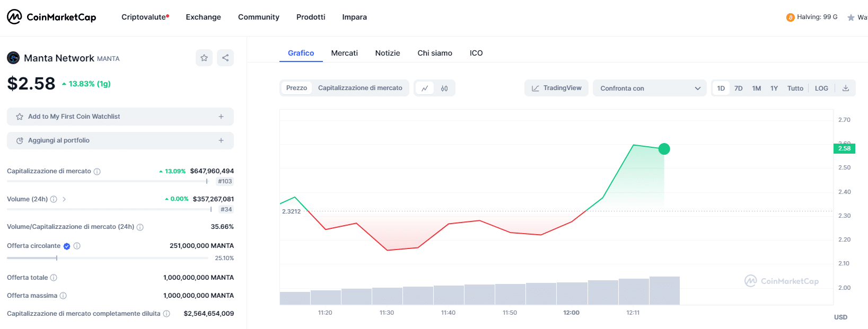Select the 7D time range

coord(738,88)
